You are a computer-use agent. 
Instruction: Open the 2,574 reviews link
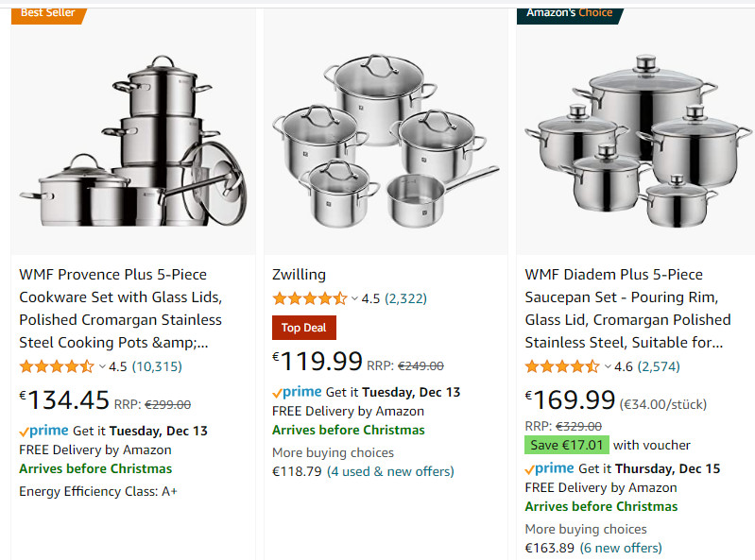pyautogui.click(x=659, y=366)
